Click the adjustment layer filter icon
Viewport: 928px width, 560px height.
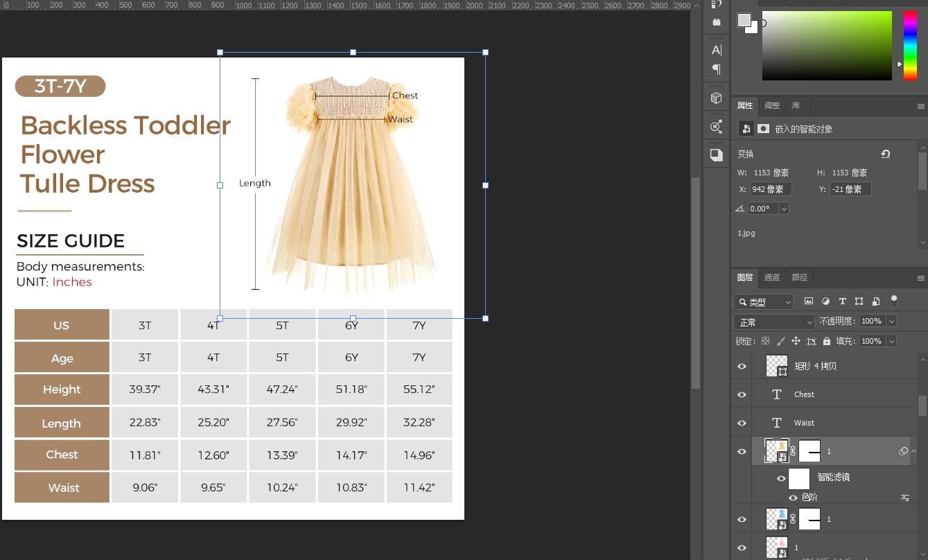pyautogui.click(x=825, y=301)
